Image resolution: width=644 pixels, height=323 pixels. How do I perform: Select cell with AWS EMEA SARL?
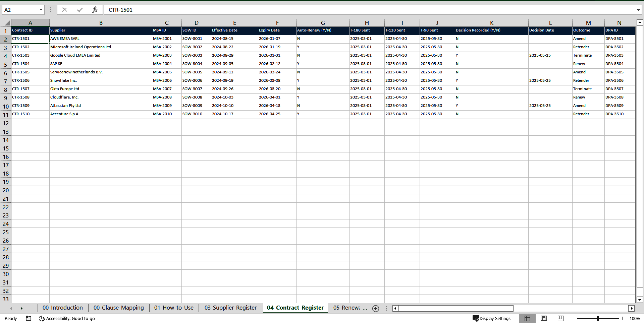tap(101, 39)
